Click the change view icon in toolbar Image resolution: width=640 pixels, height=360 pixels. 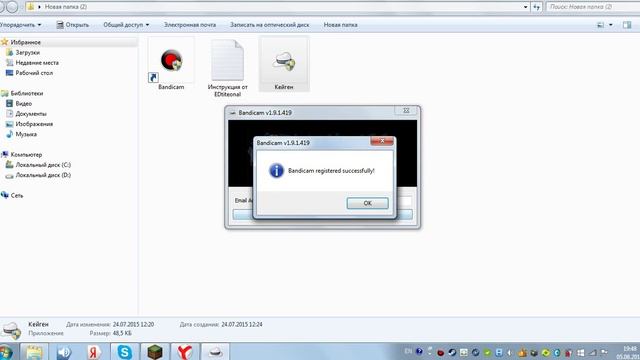[x=600, y=25]
